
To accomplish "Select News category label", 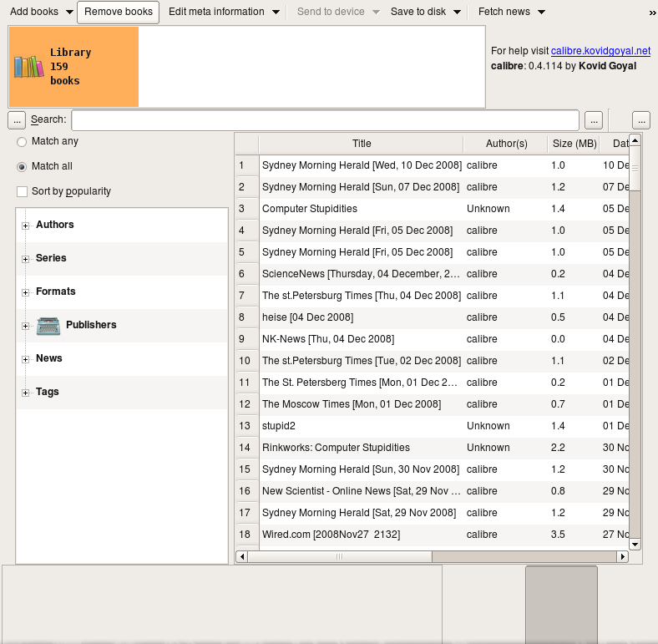I will pyautogui.click(x=49, y=358).
